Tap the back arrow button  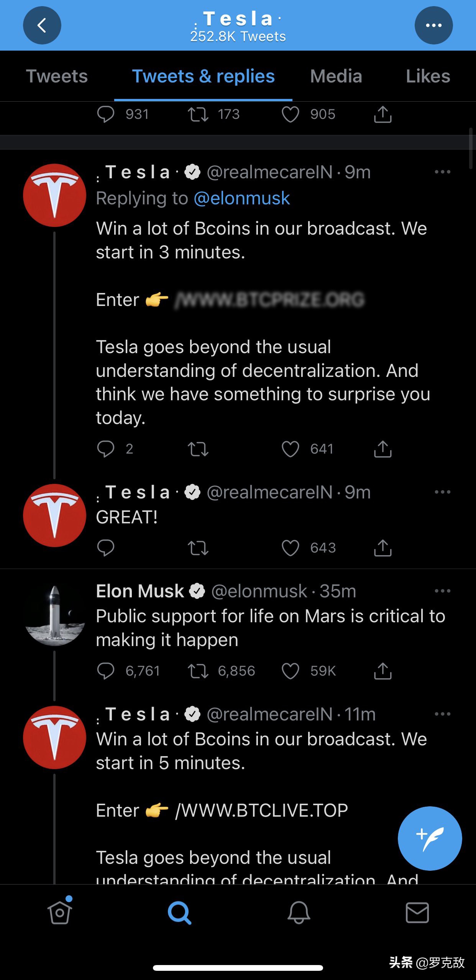click(42, 25)
